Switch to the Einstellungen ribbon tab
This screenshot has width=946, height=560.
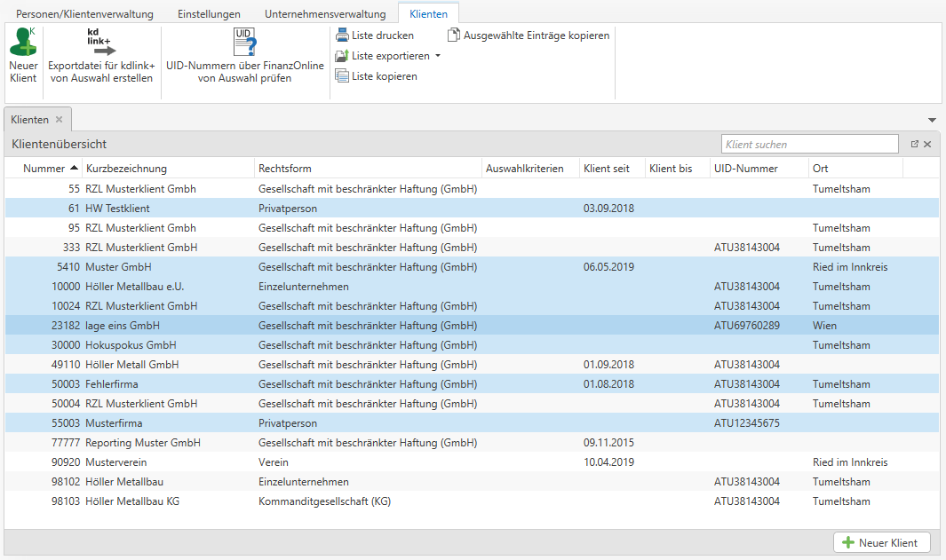[x=209, y=14]
